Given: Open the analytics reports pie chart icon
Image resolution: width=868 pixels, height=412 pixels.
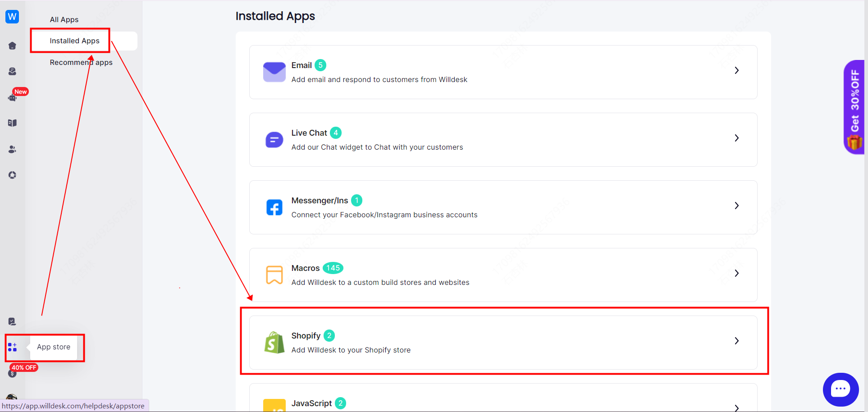Looking at the screenshot, I should [12, 175].
